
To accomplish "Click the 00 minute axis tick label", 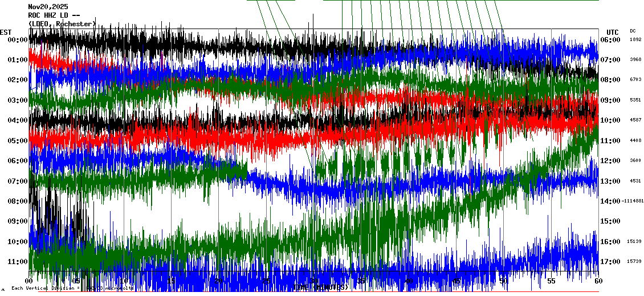I will click(30, 281).
